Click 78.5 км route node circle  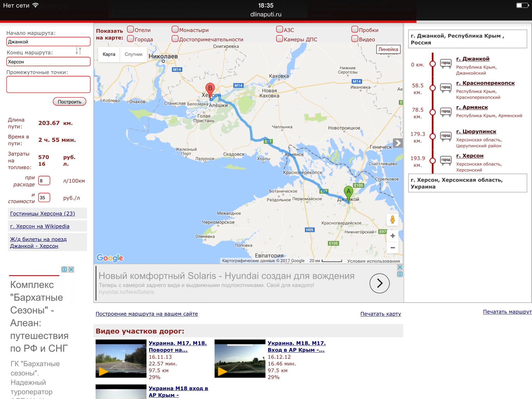point(433,112)
